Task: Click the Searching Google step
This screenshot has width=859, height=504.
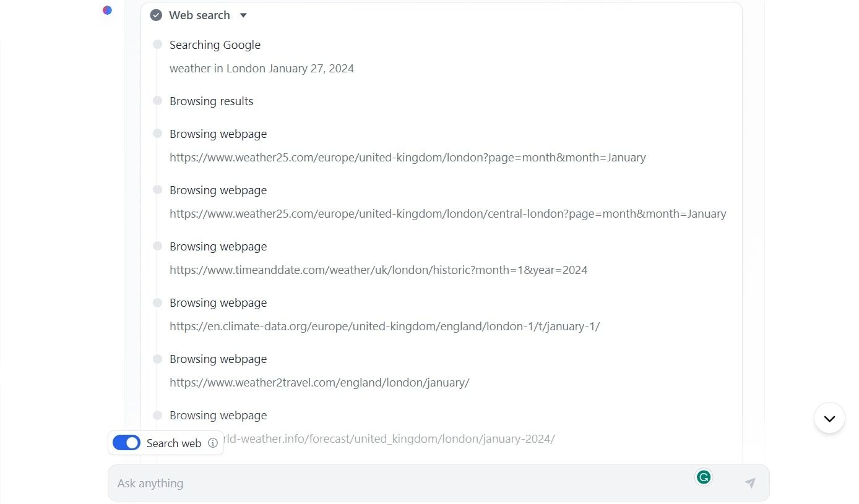Action: tap(215, 45)
